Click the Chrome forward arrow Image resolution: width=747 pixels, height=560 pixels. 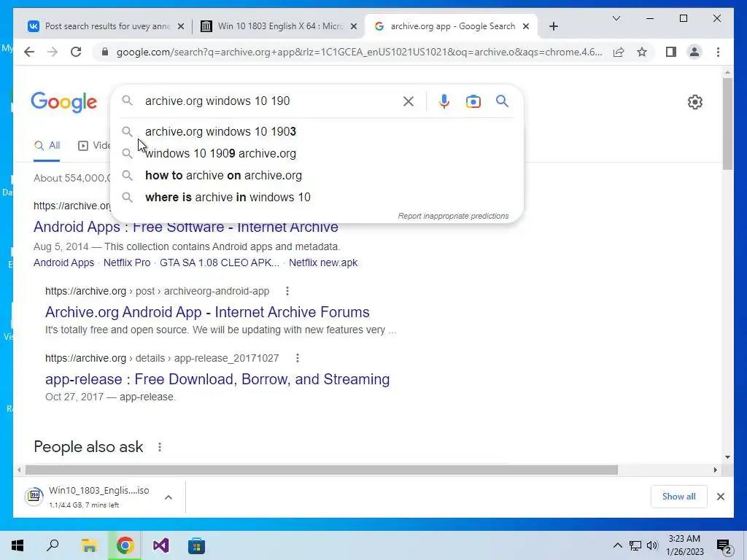pos(53,52)
